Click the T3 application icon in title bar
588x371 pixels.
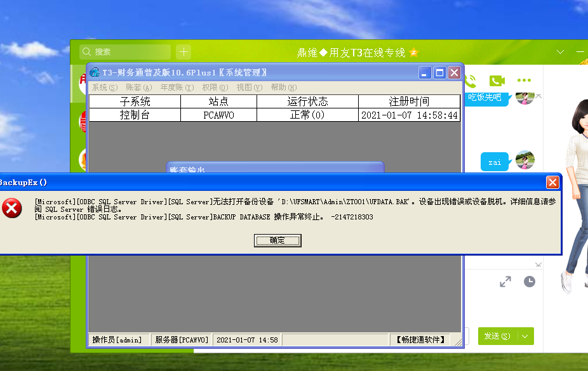95,72
